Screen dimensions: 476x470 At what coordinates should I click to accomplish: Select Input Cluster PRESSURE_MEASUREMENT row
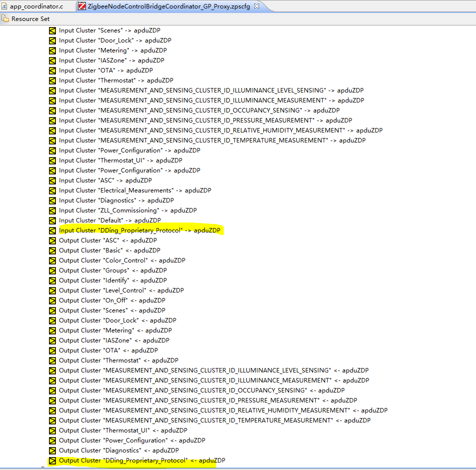pyautogui.click(x=200, y=120)
